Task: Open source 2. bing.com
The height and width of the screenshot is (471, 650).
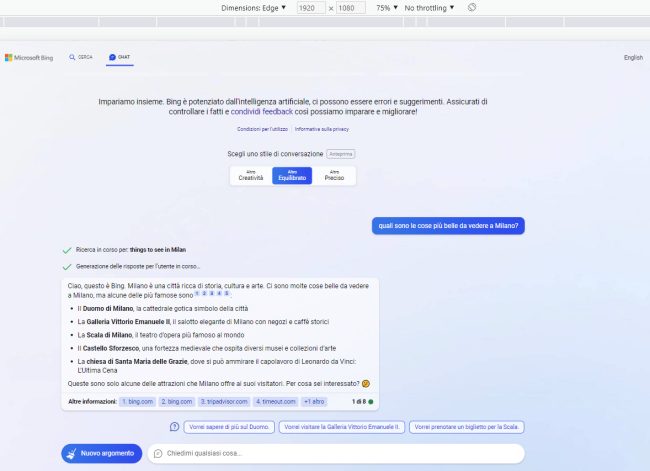Action: pyautogui.click(x=177, y=401)
